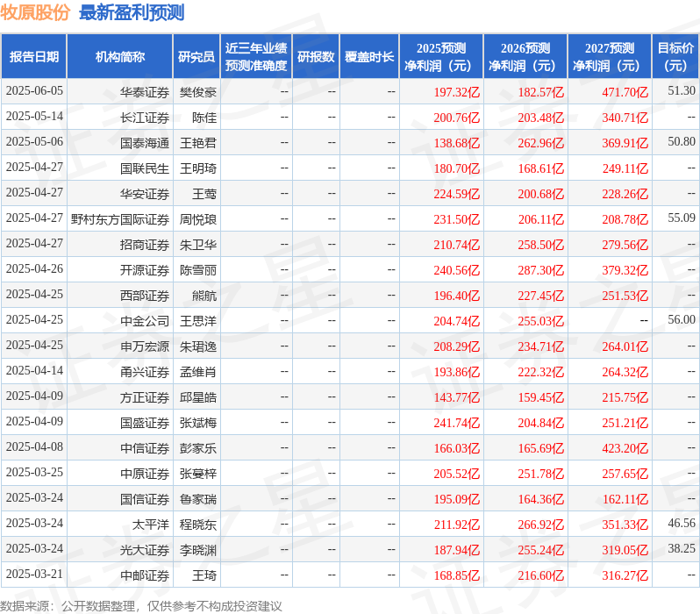Click the 216.60亿 profit value
Image resolution: width=700 pixels, height=614 pixels.
(x=540, y=575)
